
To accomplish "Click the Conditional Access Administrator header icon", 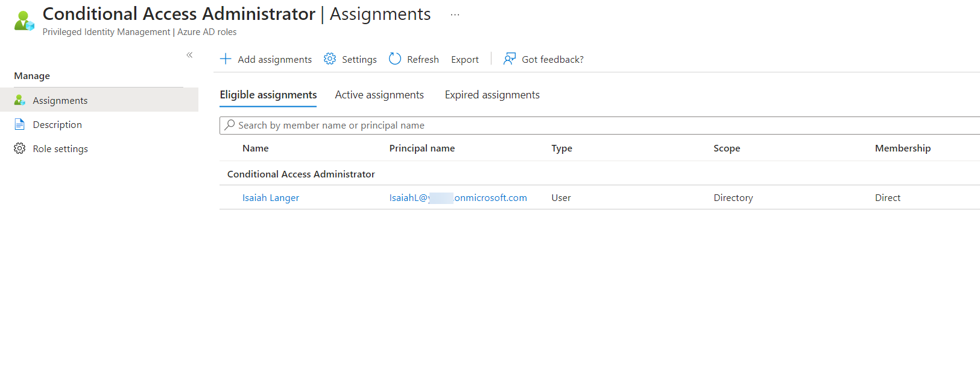I will click(24, 21).
